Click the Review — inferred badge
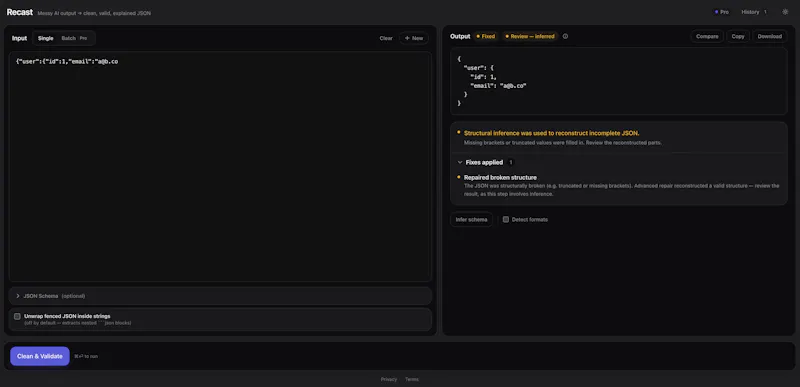The image size is (800, 387). 530,36
